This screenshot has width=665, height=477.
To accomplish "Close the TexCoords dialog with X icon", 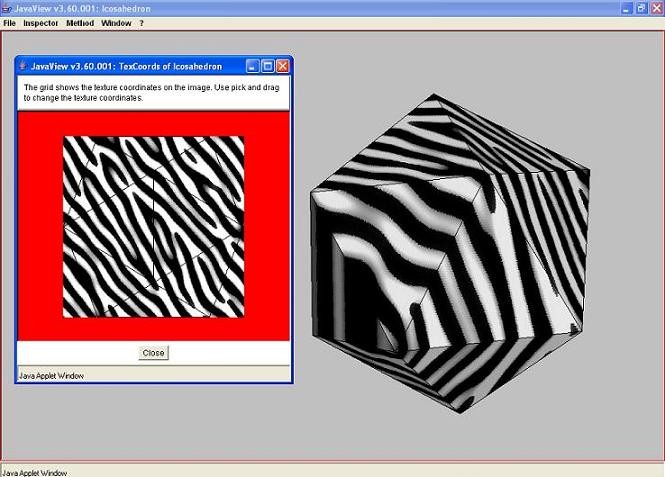I will (x=282, y=66).
